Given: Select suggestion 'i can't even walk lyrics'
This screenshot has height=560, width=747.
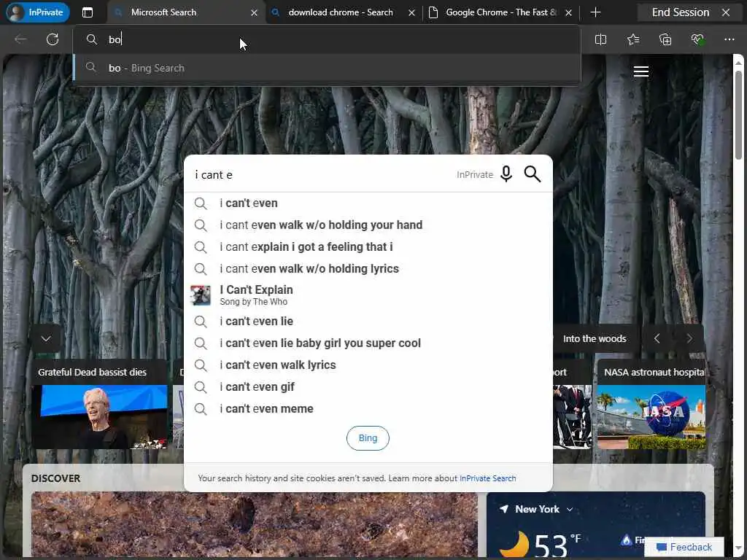Looking at the screenshot, I should point(368,365).
